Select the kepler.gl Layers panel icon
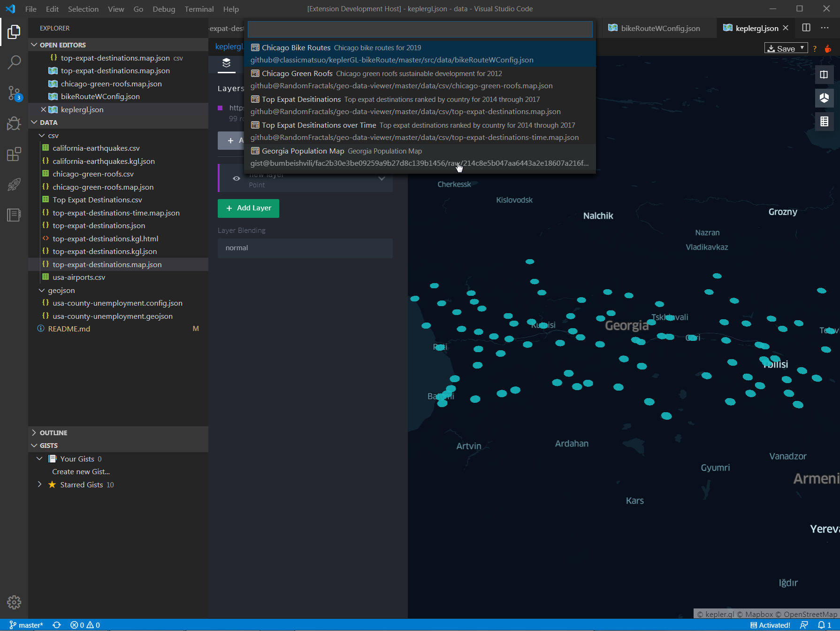840x631 pixels. coord(227,63)
